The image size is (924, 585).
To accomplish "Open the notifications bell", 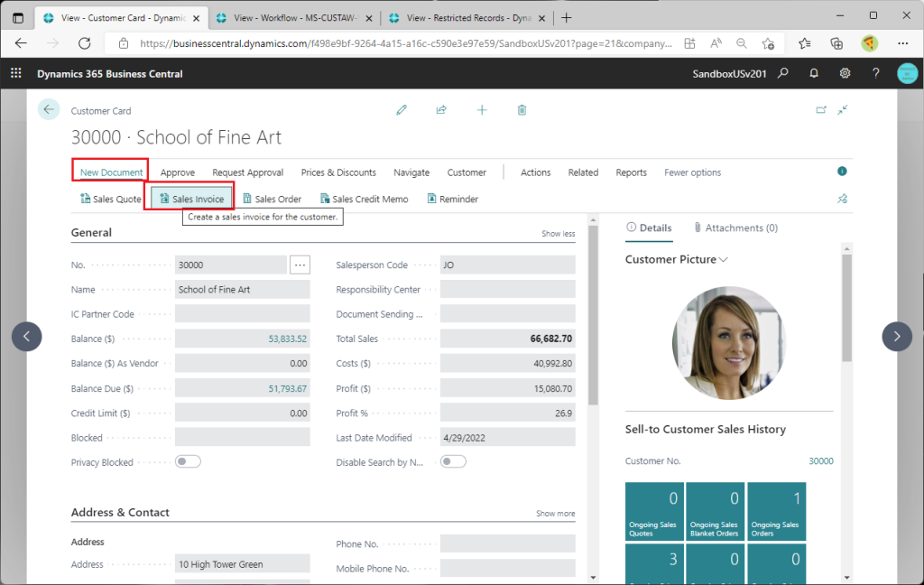I will tap(814, 73).
